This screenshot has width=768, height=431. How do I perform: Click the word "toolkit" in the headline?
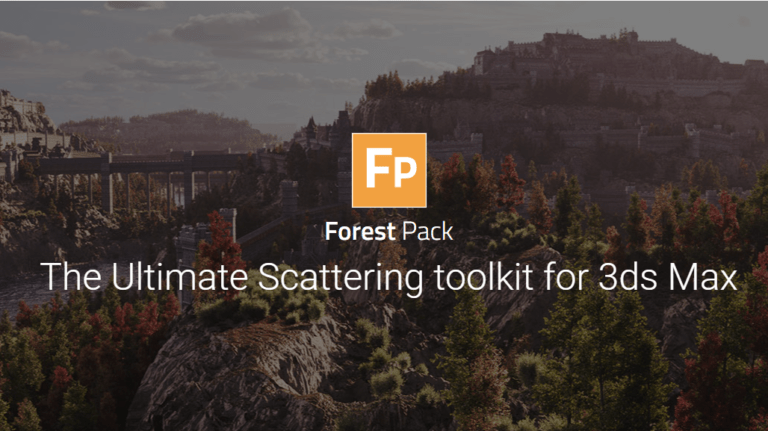[x=483, y=277]
